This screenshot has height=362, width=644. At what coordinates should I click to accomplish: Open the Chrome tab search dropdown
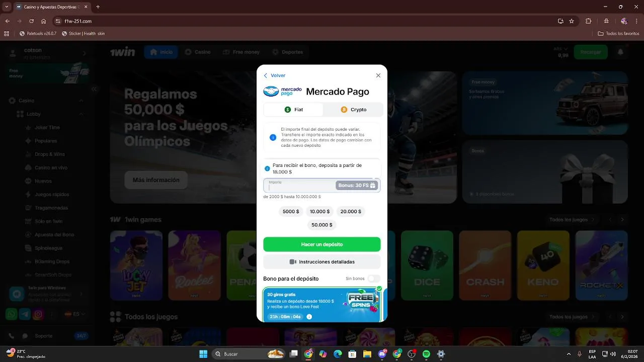(7, 7)
